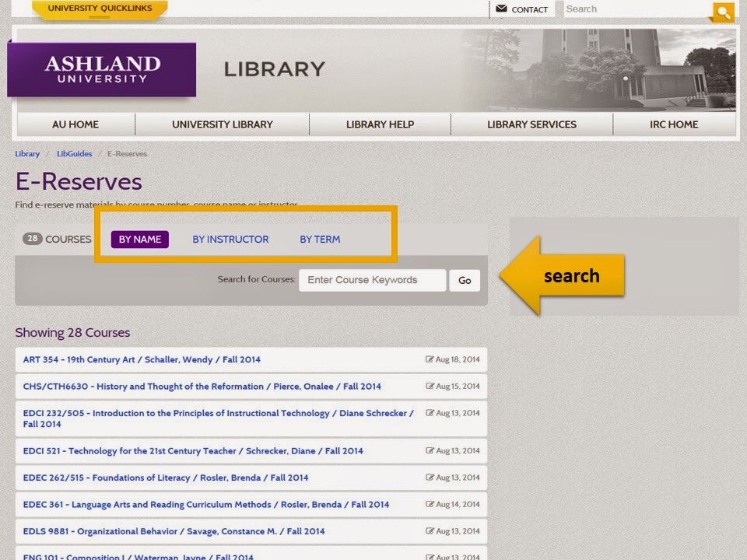The image size is (747, 560).
Task: Click the Enter Course Keywords field
Action: 373,280
